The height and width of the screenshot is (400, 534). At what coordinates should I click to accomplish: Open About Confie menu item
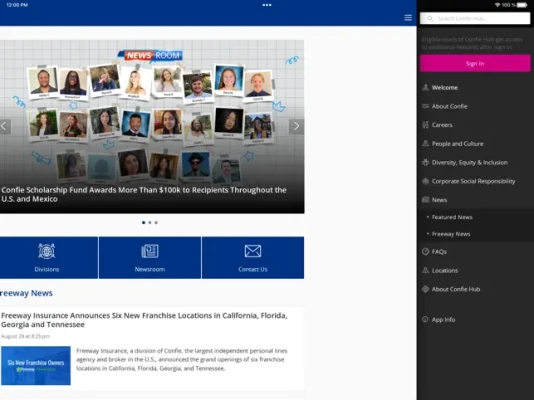coord(475,106)
